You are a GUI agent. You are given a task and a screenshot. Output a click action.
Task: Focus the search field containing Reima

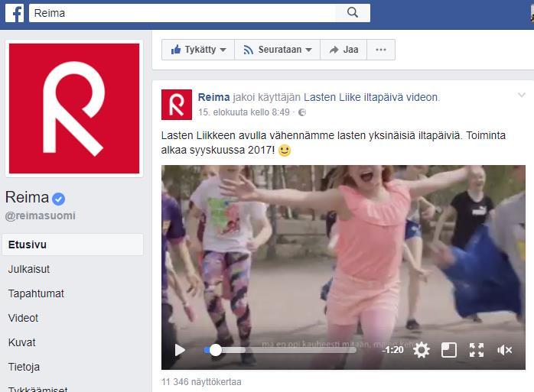[x=182, y=13]
